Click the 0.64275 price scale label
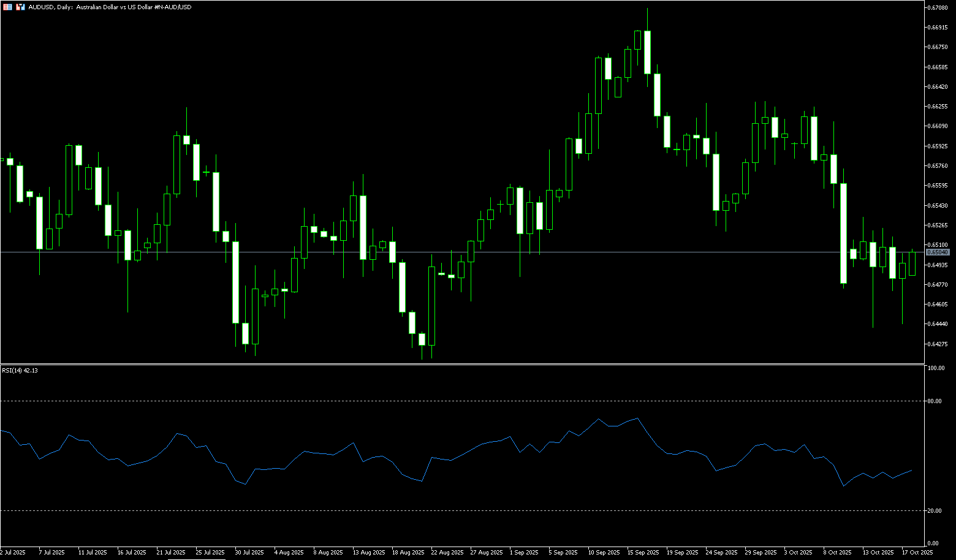This screenshot has height=560, width=956. tap(939, 344)
